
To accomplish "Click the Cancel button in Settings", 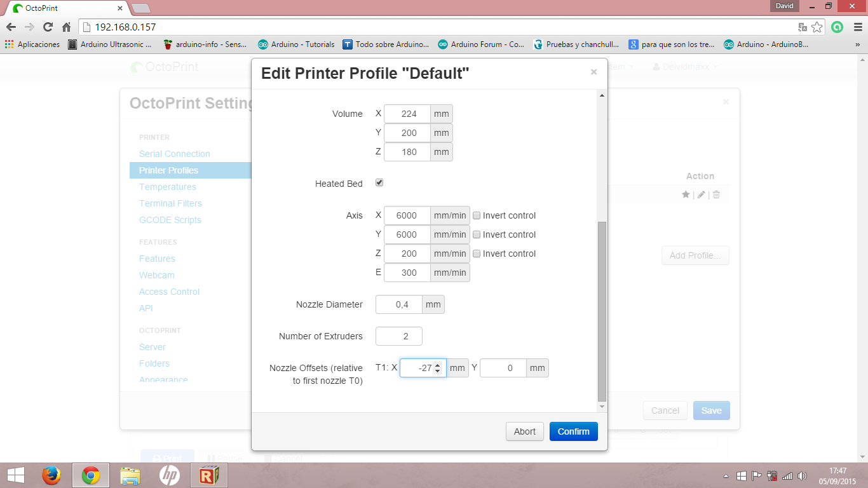I will [665, 410].
